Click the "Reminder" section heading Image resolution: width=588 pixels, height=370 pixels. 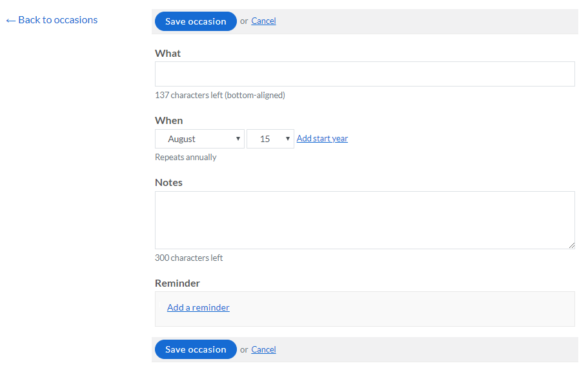(x=177, y=283)
